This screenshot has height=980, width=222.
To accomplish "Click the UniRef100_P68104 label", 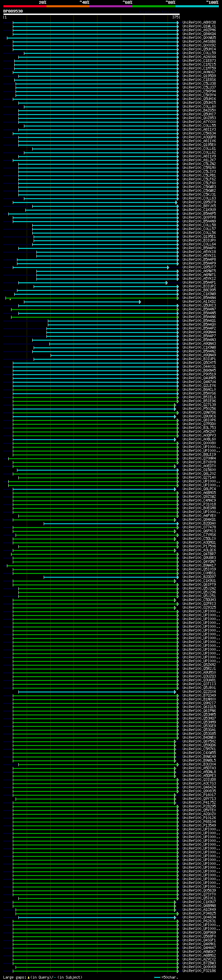I will tap(199, 821).
